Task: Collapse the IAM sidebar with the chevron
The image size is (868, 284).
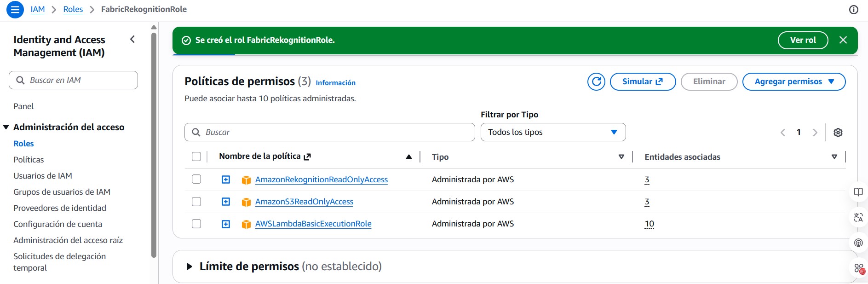Action: (132, 40)
